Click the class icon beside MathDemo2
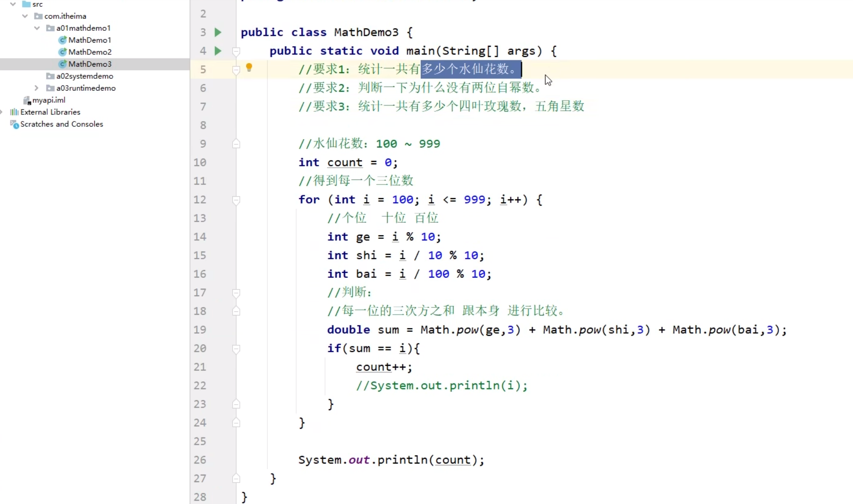The width and height of the screenshot is (853, 504). pos(62,52)
